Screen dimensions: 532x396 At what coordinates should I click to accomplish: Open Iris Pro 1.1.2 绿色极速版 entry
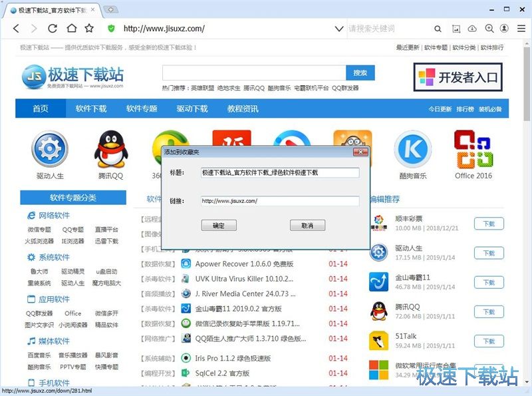(233, 358)
